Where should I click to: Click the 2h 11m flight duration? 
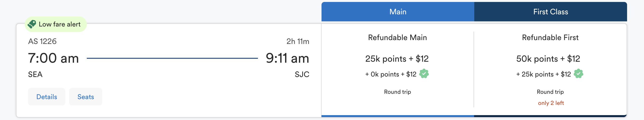point(298,42)
